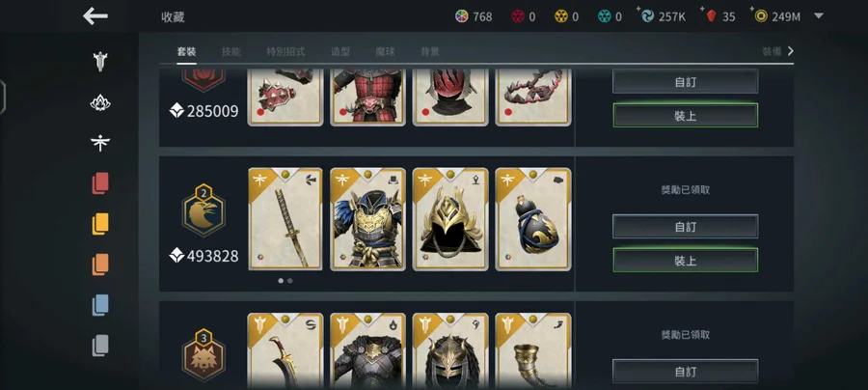Filter by yellow card rarity icon
Image resolution: width=868 pixels, height=390 pixels.
pos(100,224)
